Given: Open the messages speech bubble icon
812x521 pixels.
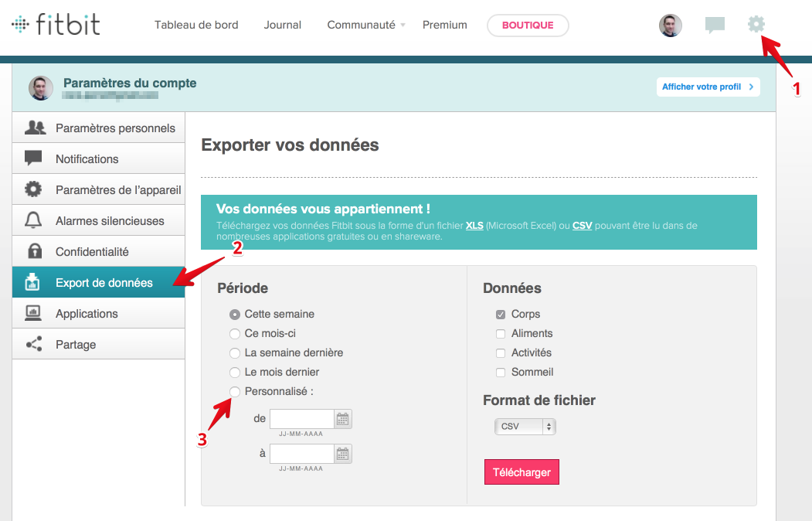Looking at the screenshot, I should (x=715, y=26).
